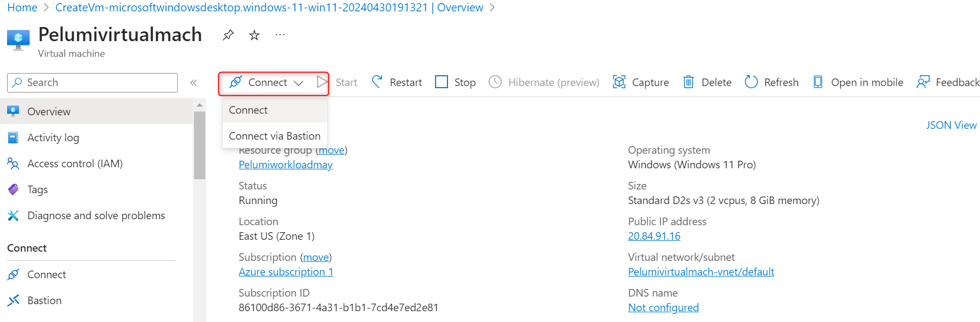Click the Restart VM icon
980x322 pixels.
[378, 82]
